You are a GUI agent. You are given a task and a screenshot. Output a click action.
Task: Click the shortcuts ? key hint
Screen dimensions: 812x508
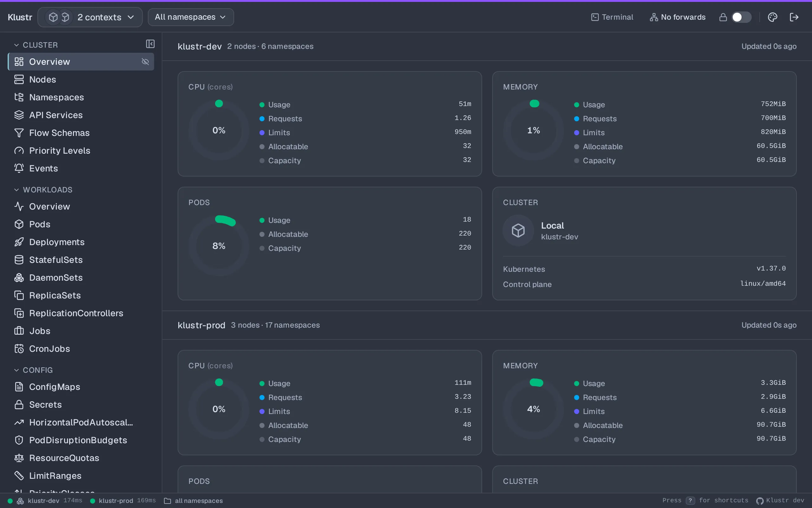click(x=690, y=501)
